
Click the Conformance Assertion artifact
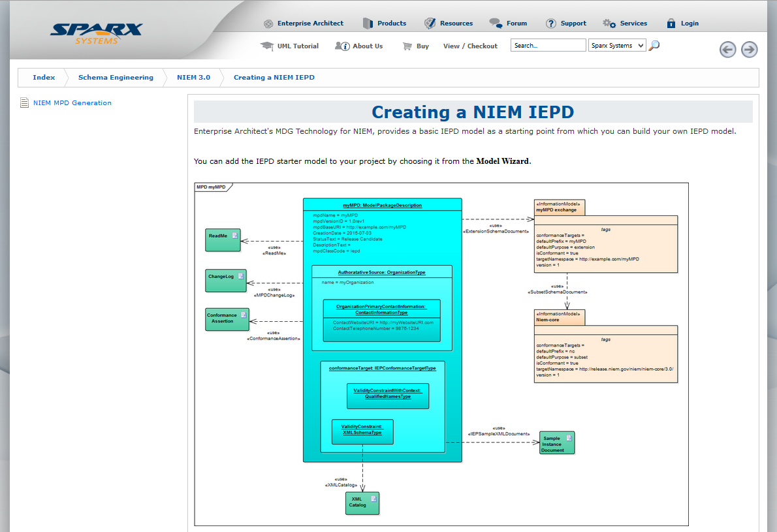227,319
